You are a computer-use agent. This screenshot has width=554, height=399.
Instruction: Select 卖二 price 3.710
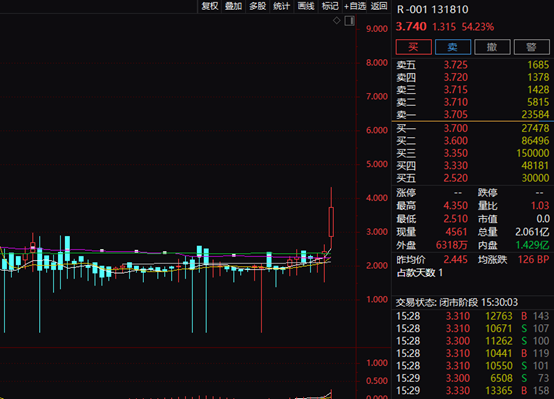click(455, 102)
